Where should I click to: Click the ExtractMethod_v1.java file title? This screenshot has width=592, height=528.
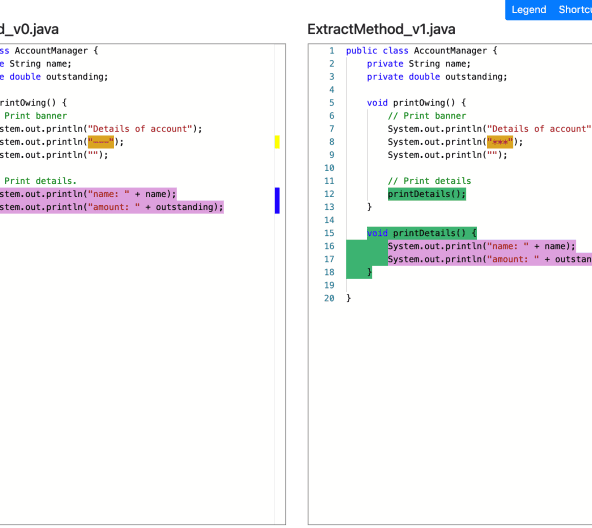pos(381,29)
